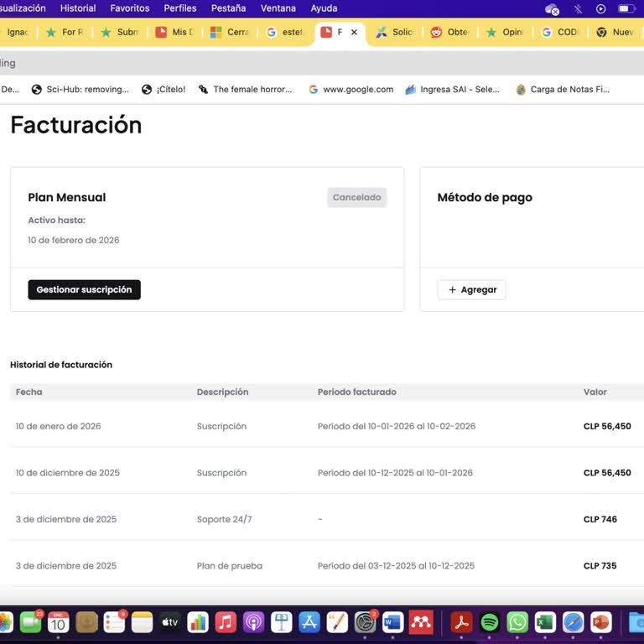Screen dimensions: 644x644
Task: Open Microsoft Excel from the dock
Action: pyautogui.click(x=545, y=623)
